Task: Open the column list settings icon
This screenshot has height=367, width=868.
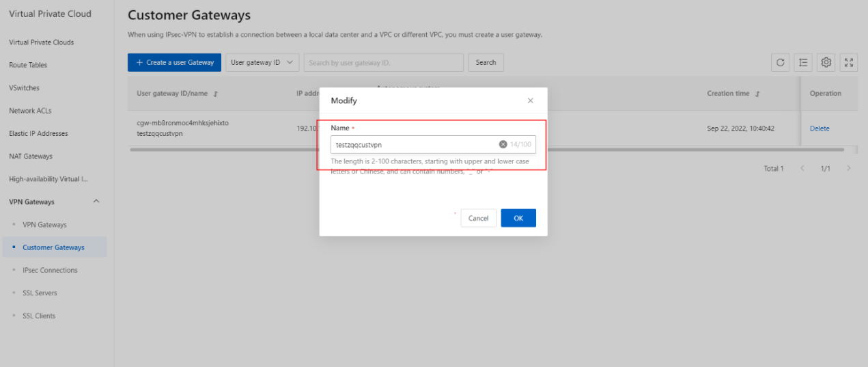Action: (803, 62)
